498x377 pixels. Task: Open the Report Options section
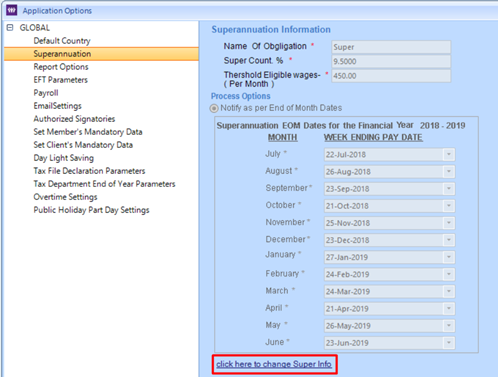point(61,67)
